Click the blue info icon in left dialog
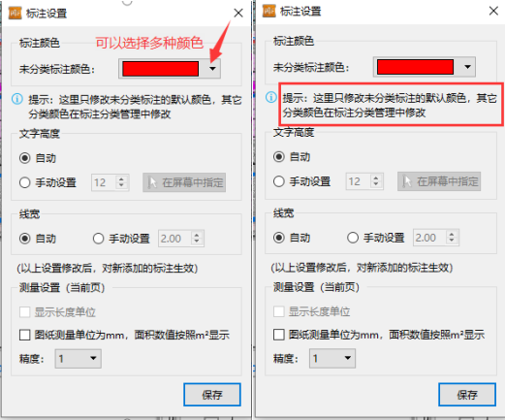Viewport: 505px width, 420px height. click(17, 99)
